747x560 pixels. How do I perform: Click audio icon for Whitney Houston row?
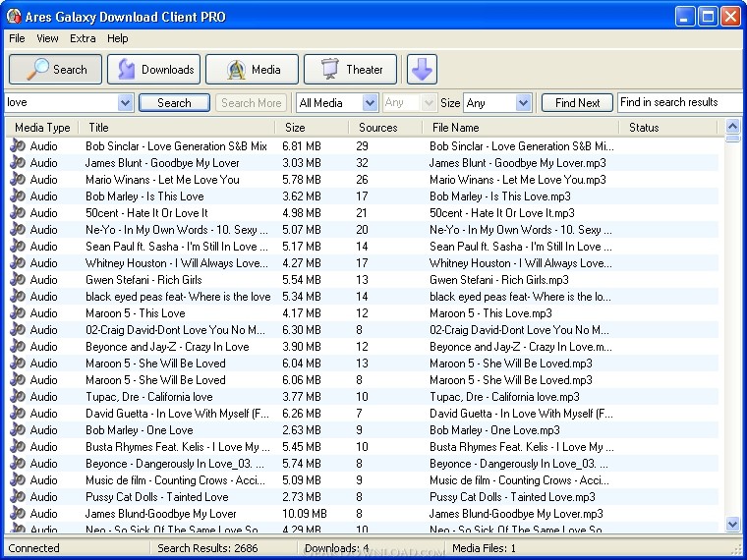click(x=18, y=262)
